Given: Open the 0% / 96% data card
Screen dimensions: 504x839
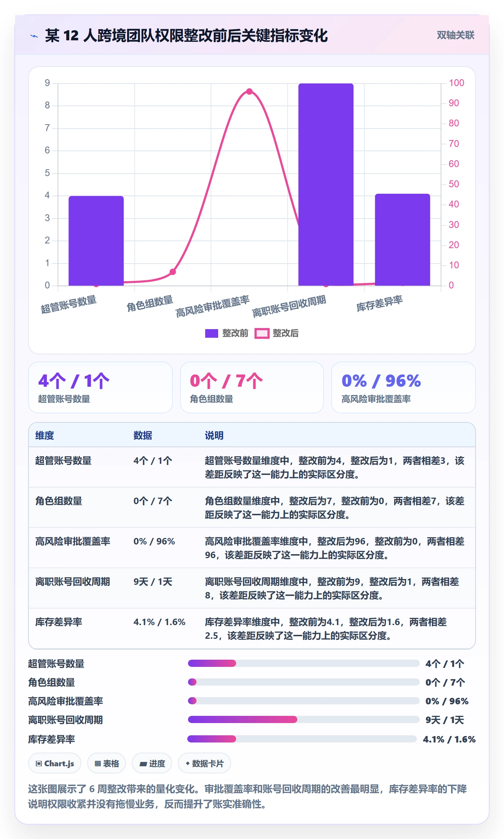Looking at the screenshot, I should (403, 387).
